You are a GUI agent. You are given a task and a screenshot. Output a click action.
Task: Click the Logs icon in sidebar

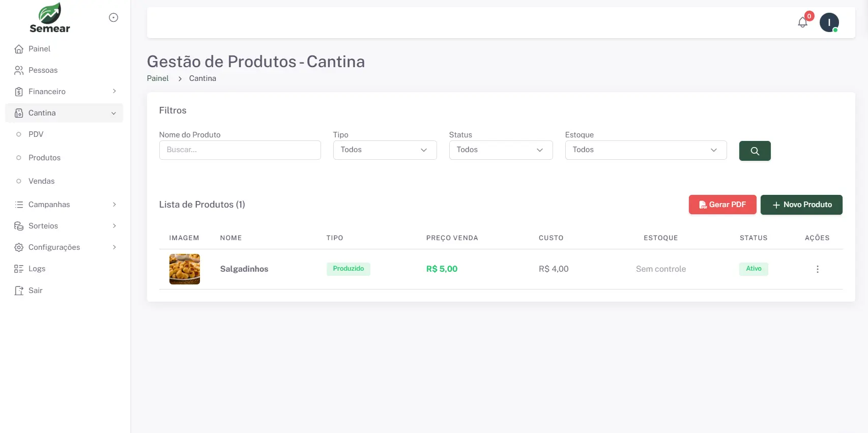pos(19,269)
